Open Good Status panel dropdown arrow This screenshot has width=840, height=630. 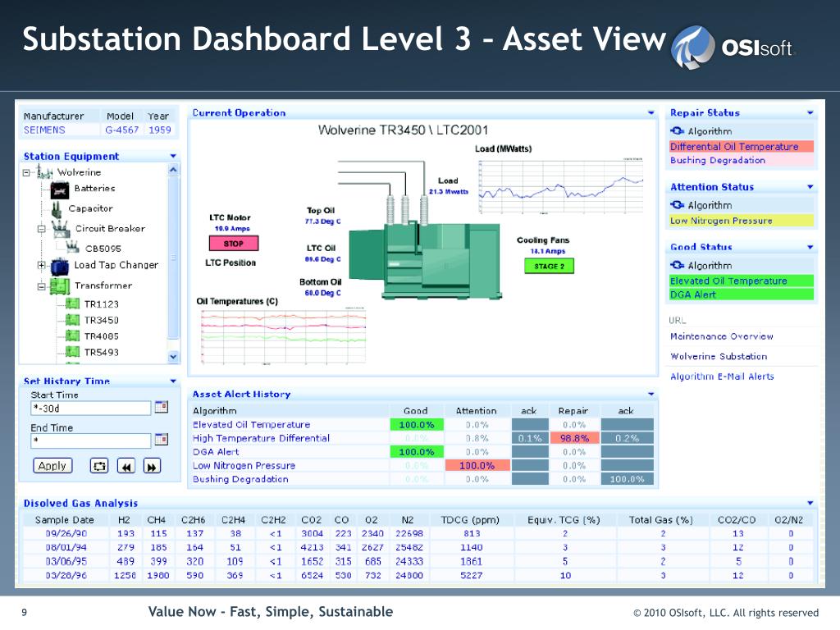point(810,247)
